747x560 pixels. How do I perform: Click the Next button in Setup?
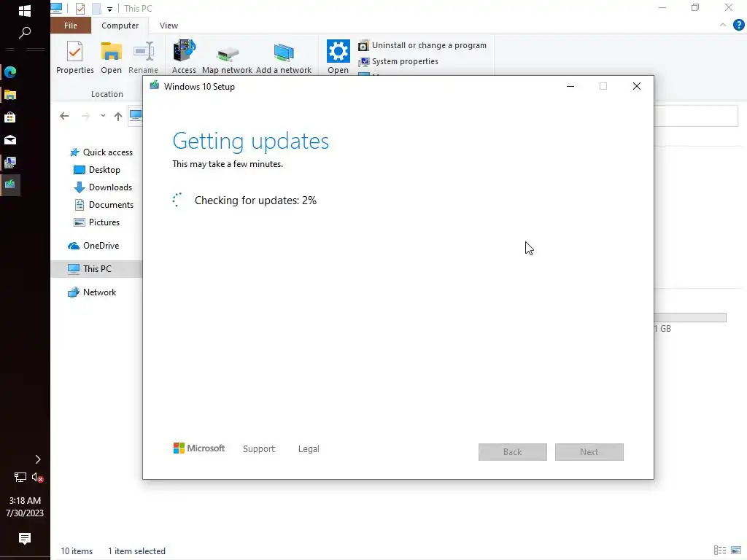point(589,452)
